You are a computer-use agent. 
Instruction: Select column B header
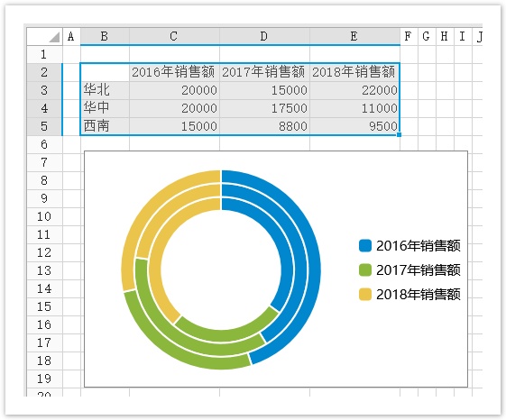[105, 36]
